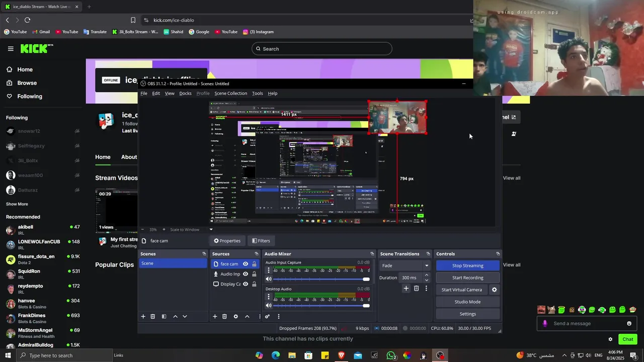The height and width of the screenshot is (362, 644).
Task: Open the OBS Tools menu
Action: click(x=257, y=93)
